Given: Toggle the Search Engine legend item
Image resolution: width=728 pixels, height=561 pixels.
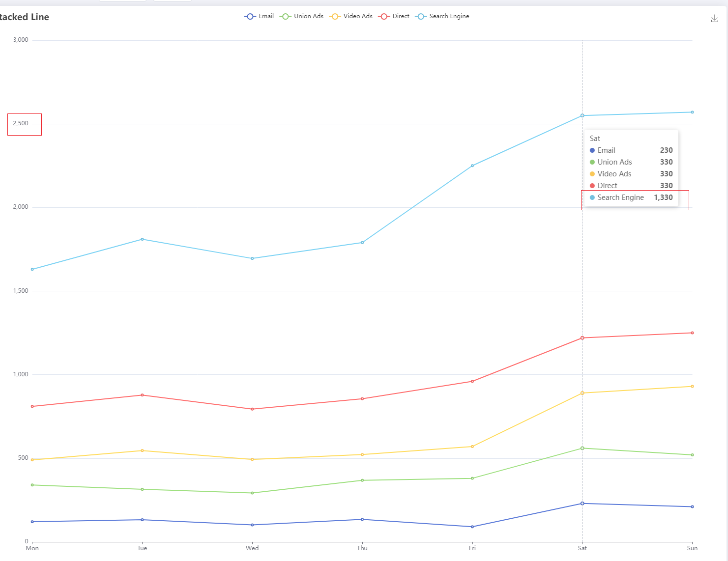Looking at the screenshot, I should coord(442,16).
